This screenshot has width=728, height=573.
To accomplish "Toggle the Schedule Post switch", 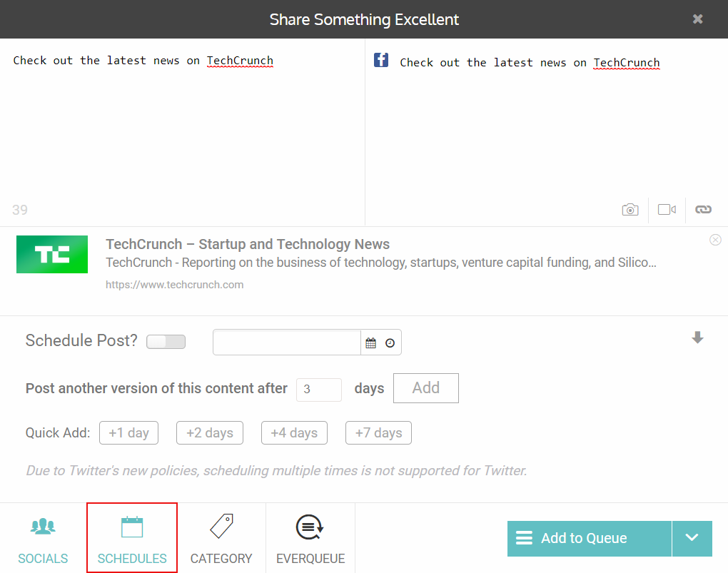I will coord(166,342).
